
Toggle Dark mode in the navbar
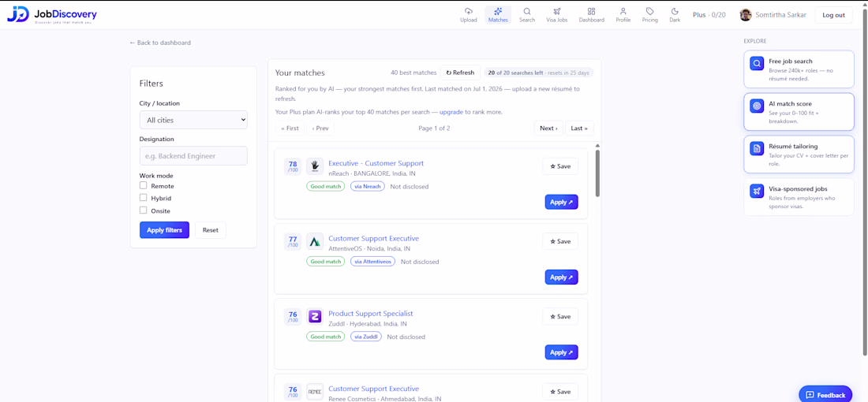(x=674, y=15)
